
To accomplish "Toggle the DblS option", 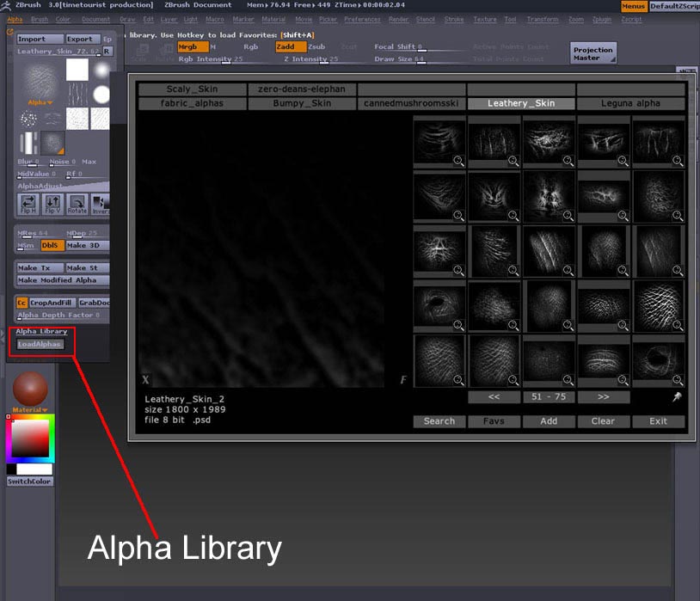I will [52, 246].
